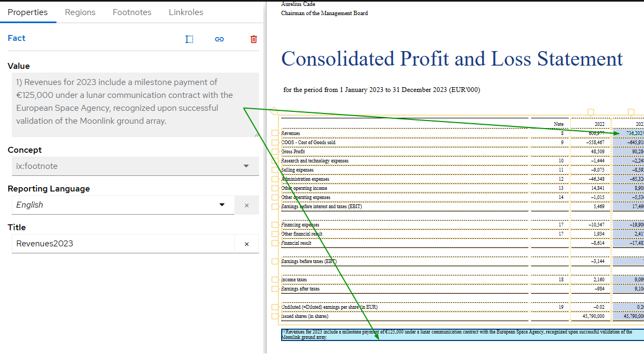Screen dimensions: 644x362
Task: Enable the checkbox for Income taxes row
Action: click(274, 279)
